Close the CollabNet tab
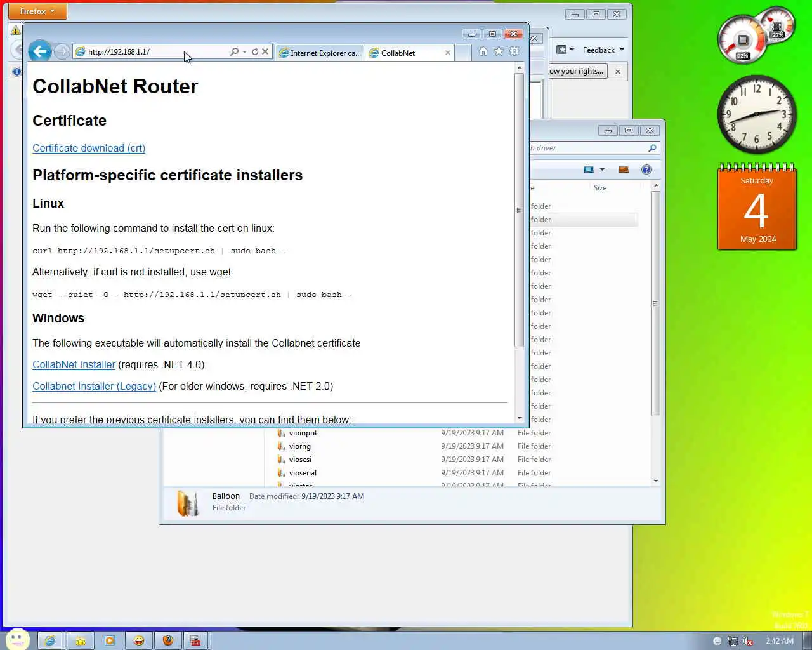Image resolution: width=812 pixels, height=650 pixels. click(448, 53)
